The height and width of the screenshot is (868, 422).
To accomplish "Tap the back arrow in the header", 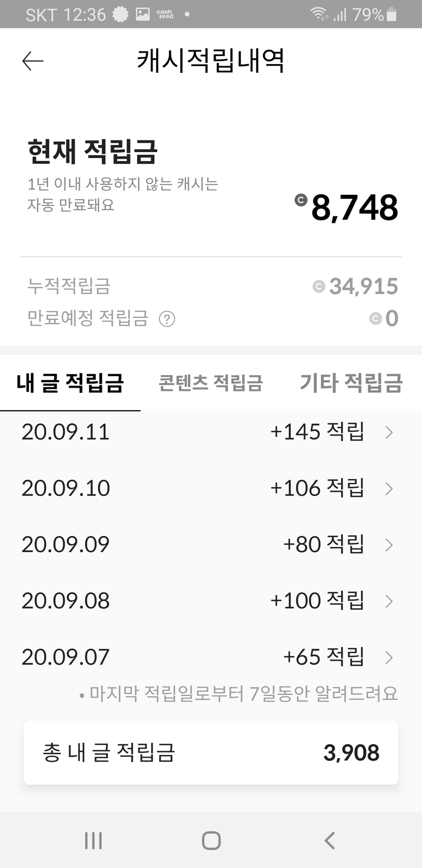I will pos(33,61).
